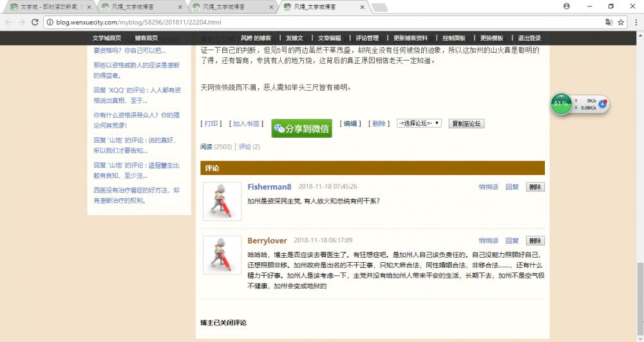Click the green 51% memory widget circle
644x342 pixels.
(561, 104)
